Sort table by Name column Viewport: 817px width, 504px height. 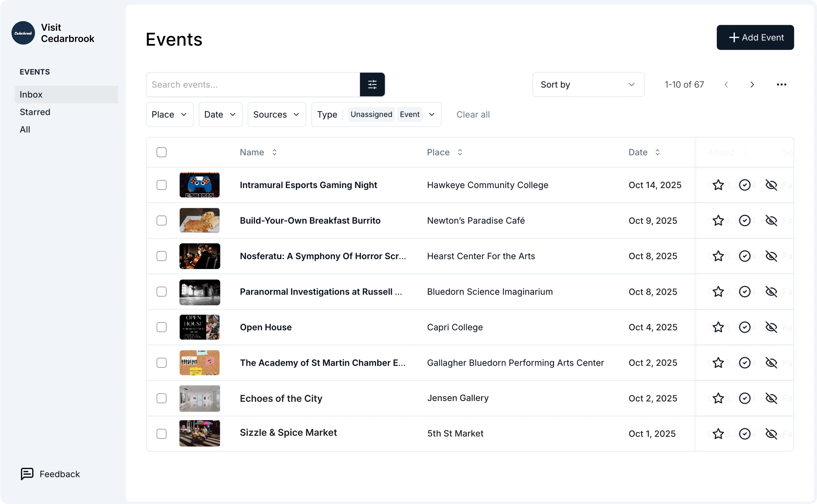click(258, 152)
